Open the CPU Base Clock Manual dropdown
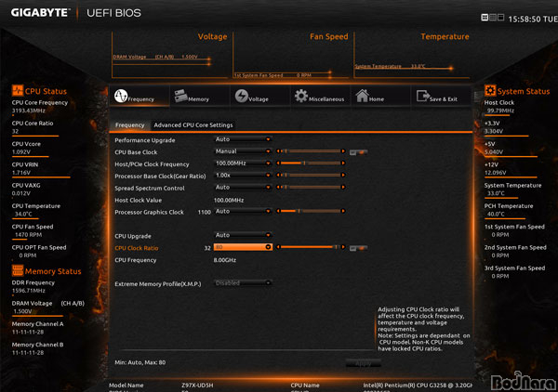Image resolution: width=558 pixels, height=392 pixels. [243, 151]
